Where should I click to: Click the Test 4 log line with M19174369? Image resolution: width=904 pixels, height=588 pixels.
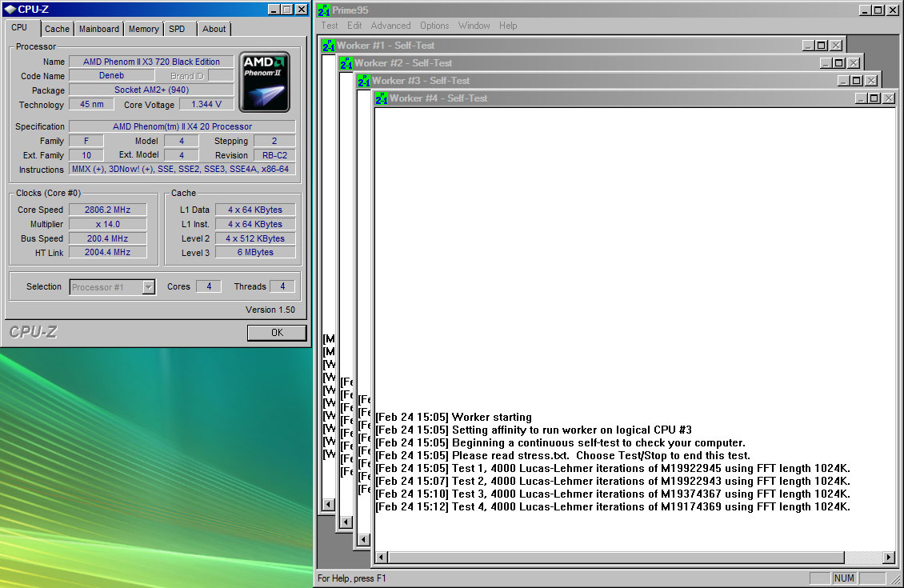tap(613, 506)
